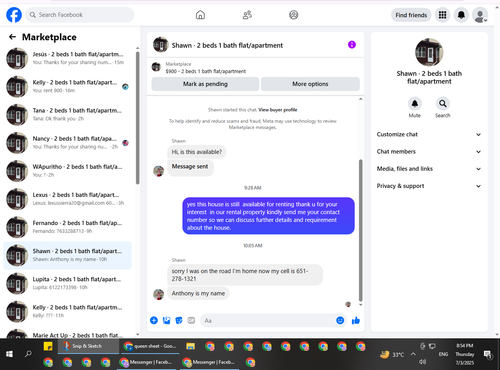Open the Windows Start button
500x370 pixels.
click(x=9, y=354)
